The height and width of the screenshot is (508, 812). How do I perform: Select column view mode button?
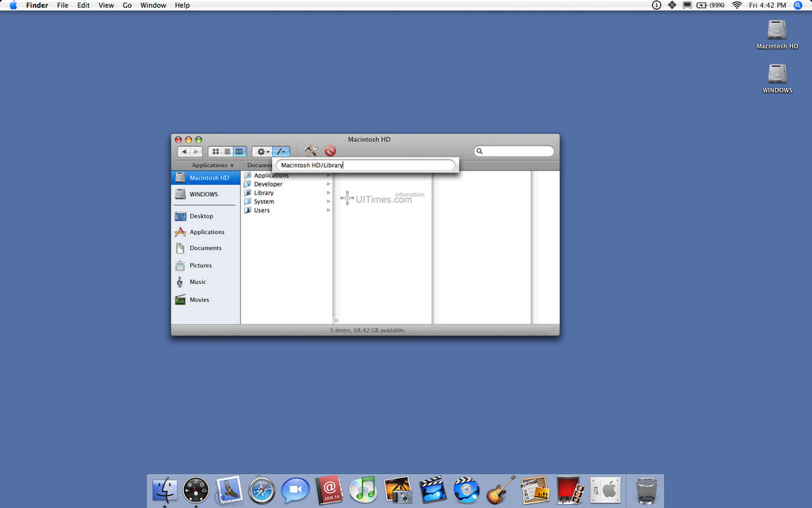click(239, 152)
